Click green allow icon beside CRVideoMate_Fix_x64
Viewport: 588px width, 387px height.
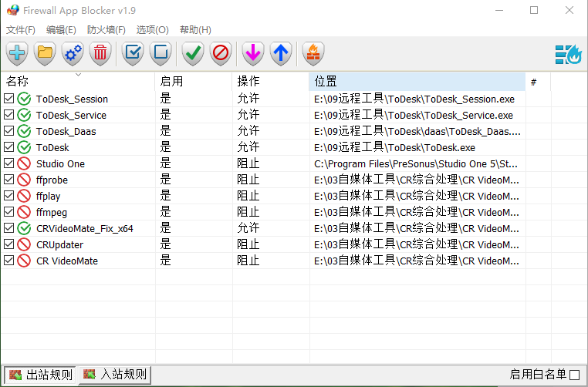pos(24,228)
